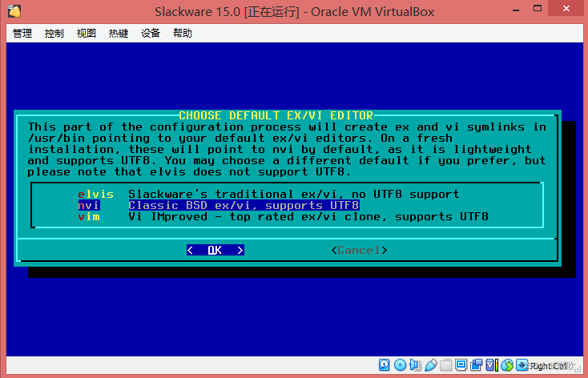
Task: Click the optical disc status icon
Action: pyautogui.click(x=400, y=364)
